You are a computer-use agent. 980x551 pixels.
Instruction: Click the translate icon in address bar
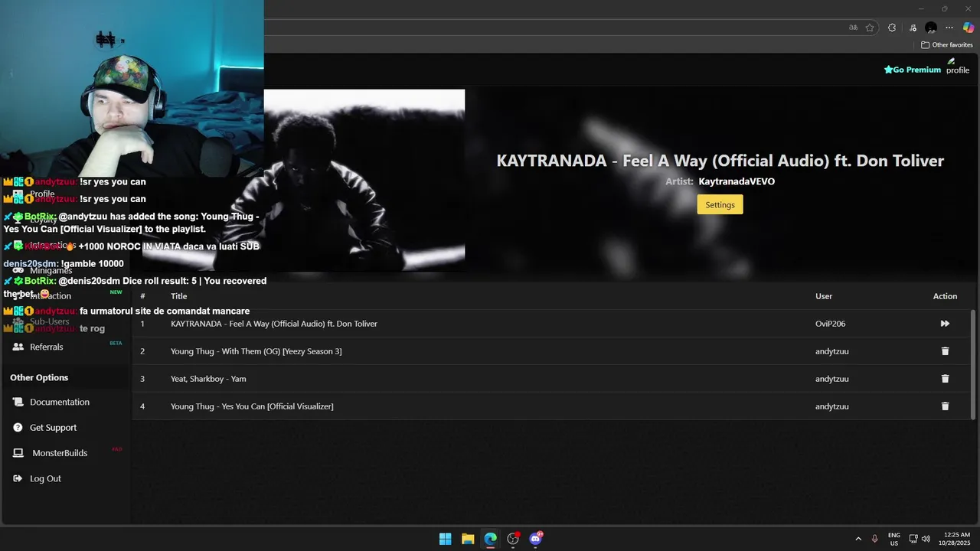[x=854, y=28]
